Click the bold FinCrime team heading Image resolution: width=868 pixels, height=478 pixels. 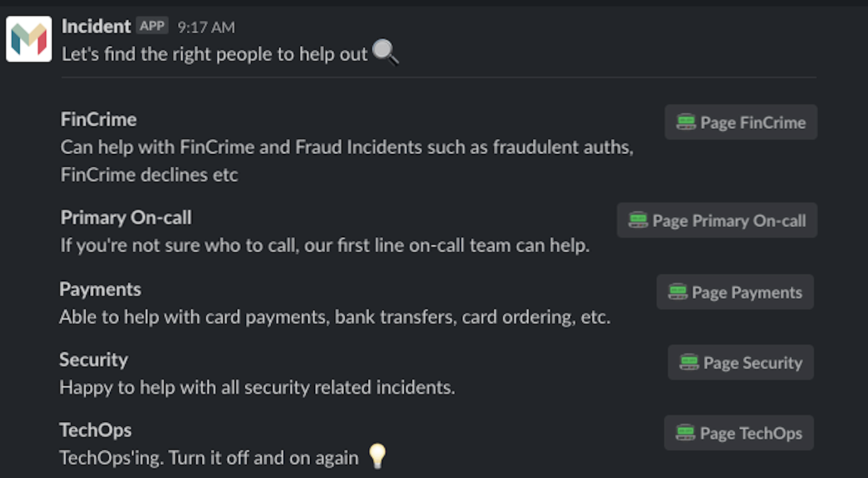click(98, 119)
